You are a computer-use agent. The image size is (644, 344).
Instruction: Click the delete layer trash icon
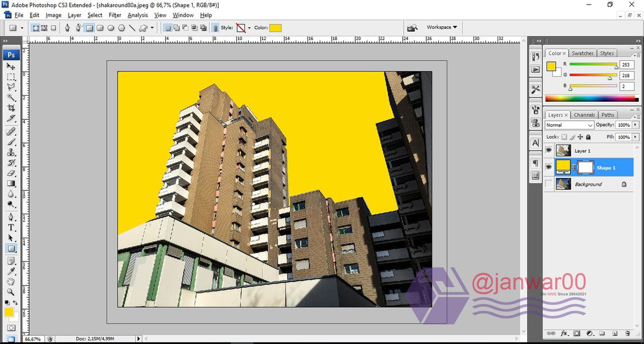(627, 333)
